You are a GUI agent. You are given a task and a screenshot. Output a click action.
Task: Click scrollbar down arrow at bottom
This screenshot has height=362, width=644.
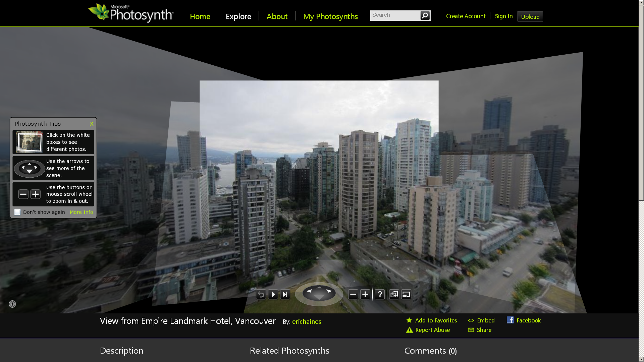pyautogui.click(x=641, y=359)
